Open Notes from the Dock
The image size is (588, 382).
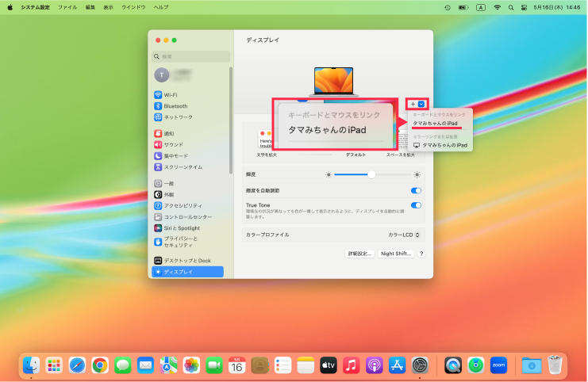pyautogui.click(x=306, y=365)
